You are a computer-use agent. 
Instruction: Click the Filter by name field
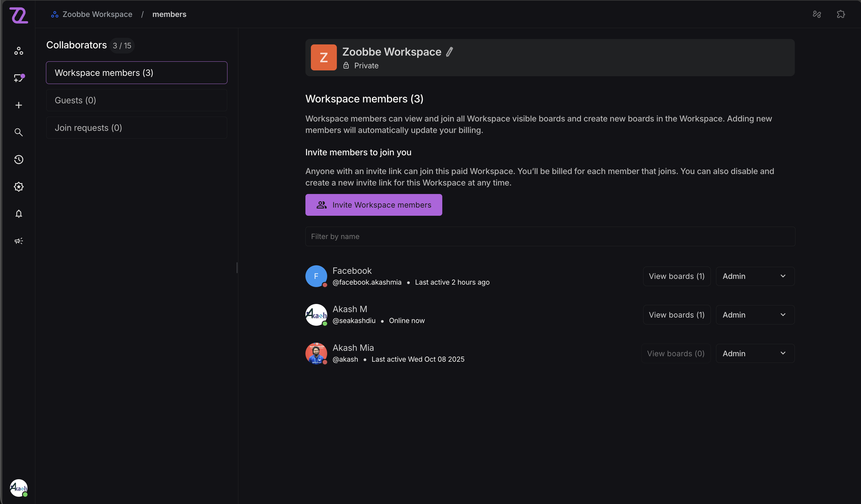tap(550, 237)
